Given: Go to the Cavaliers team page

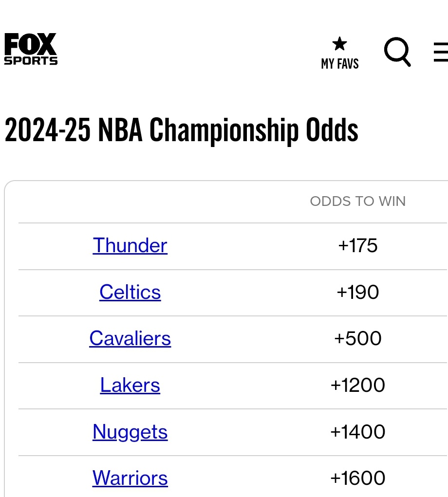Looking at the screenshot, I should point(130,338).
